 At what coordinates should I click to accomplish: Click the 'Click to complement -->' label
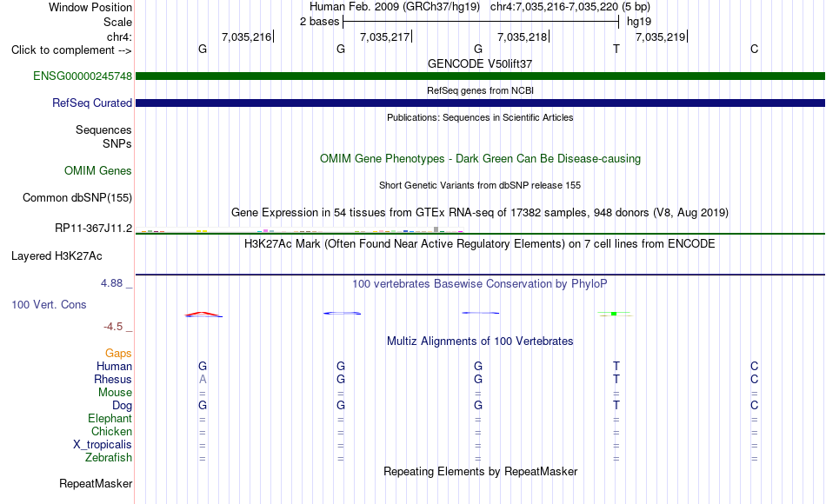[71, 50]
